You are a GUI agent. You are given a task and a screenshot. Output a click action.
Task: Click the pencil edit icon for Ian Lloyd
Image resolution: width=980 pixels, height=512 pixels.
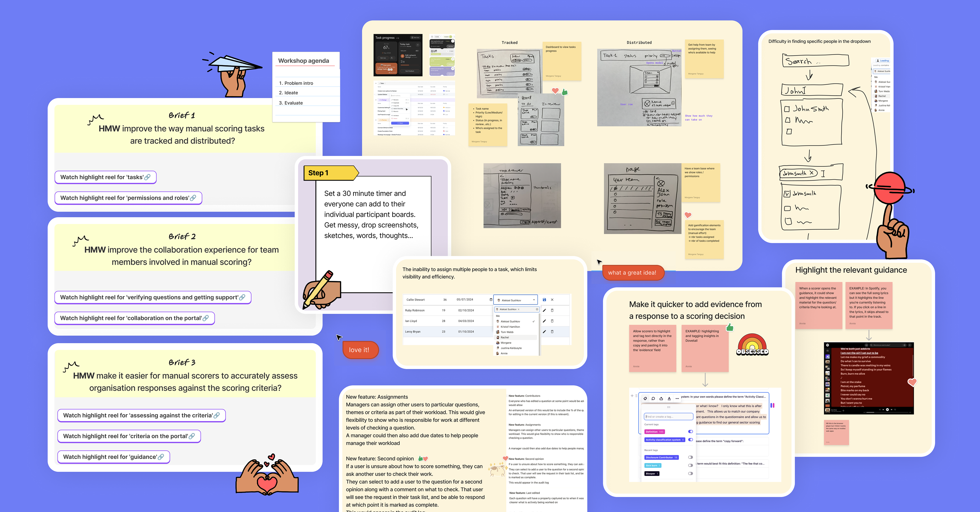click(544, 321)
